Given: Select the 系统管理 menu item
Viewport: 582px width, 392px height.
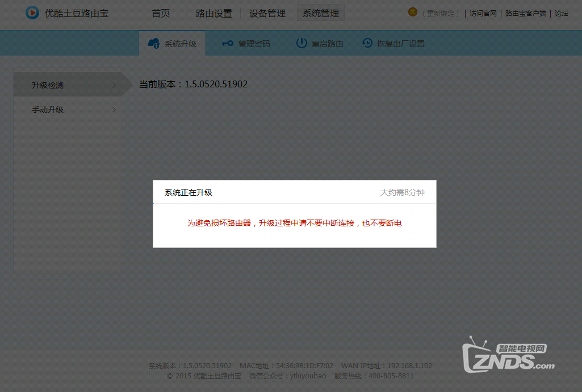Looking at the screenshot, I should pos(321,14).
